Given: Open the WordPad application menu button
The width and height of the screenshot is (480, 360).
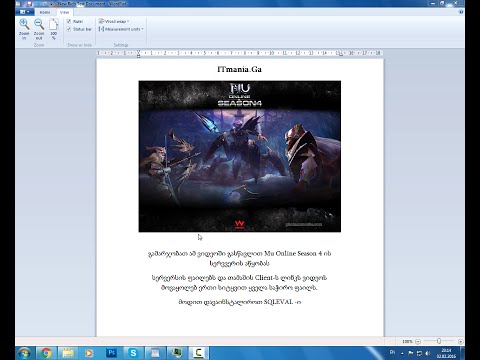Looking at the screenshot, I should (x=25, y=12).
